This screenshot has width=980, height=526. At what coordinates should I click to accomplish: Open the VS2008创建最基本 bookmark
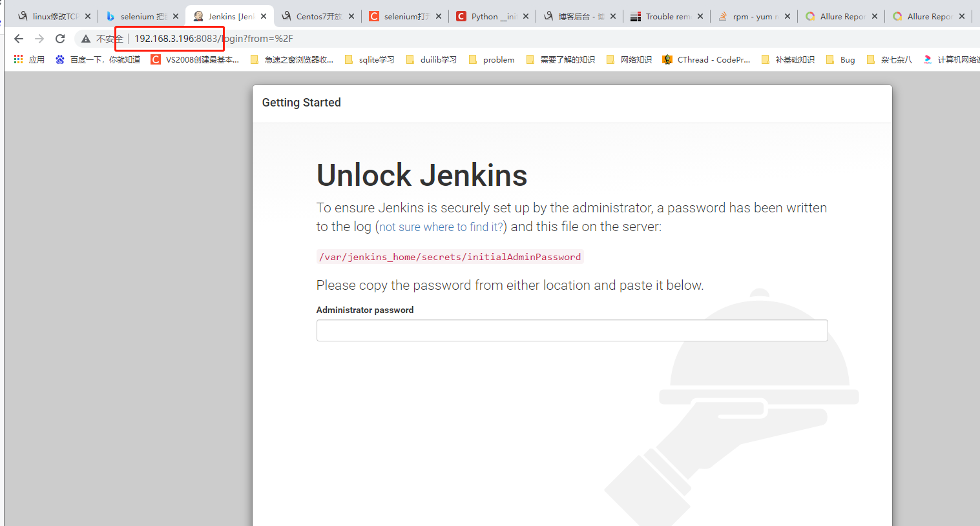point(195,59)
